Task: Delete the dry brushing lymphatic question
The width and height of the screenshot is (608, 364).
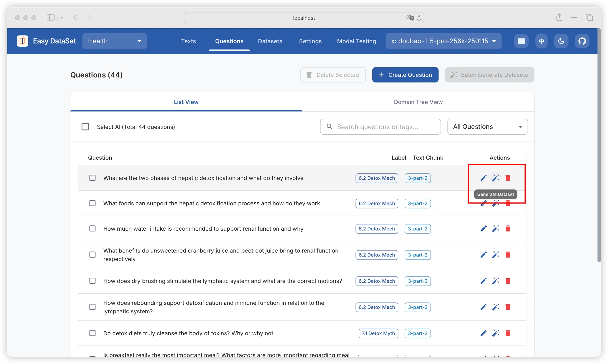Action: click(x=508, y=281)
